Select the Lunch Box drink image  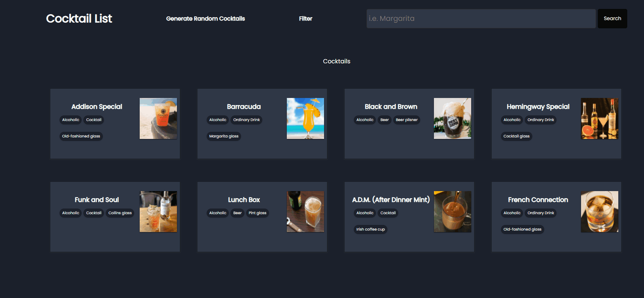[305, 212]
